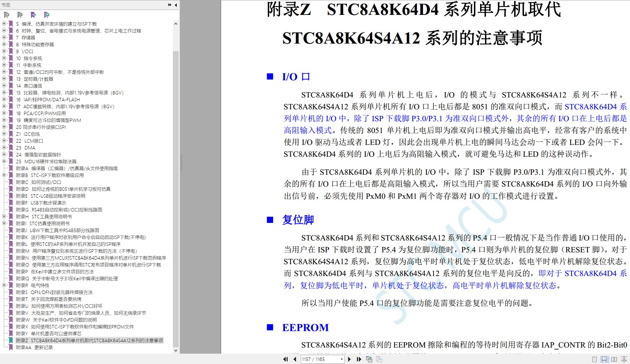Open bookmark 附录P 在Keil中建立多文件项目
Screen dimensions: 630x364
(x=55, y=271)
